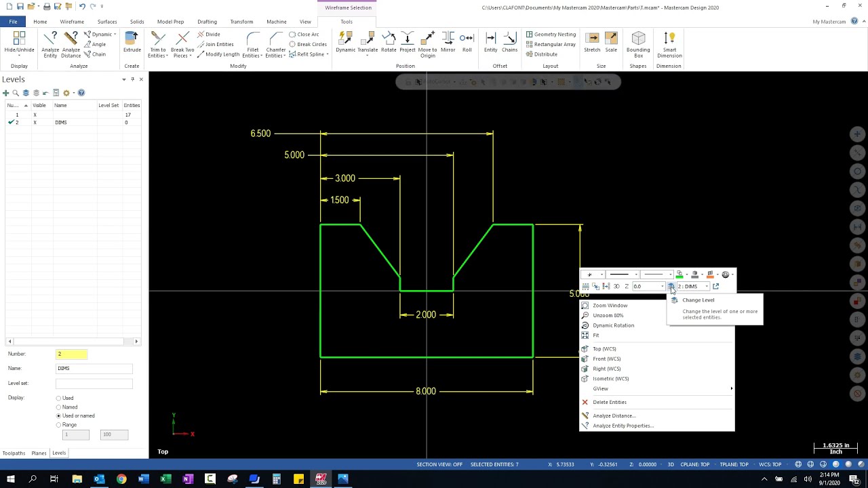Open the File menu
This screenshot has height=488, width=868.
13,22
